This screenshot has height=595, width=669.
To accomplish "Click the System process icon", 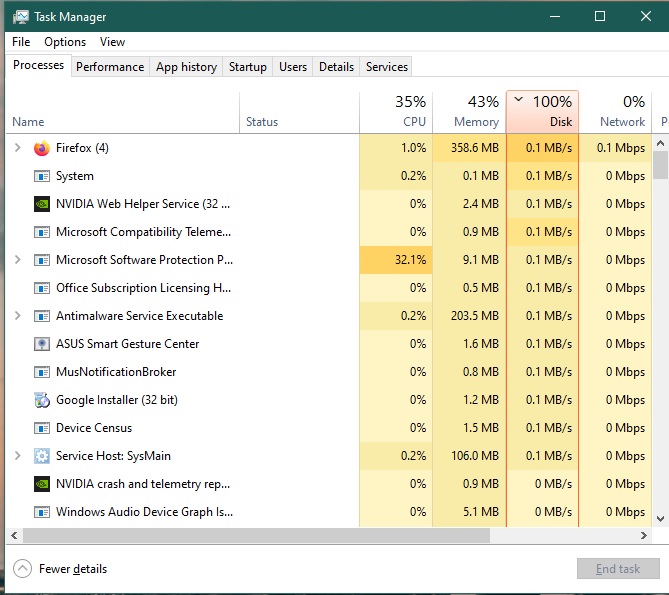I will [42, 176].
